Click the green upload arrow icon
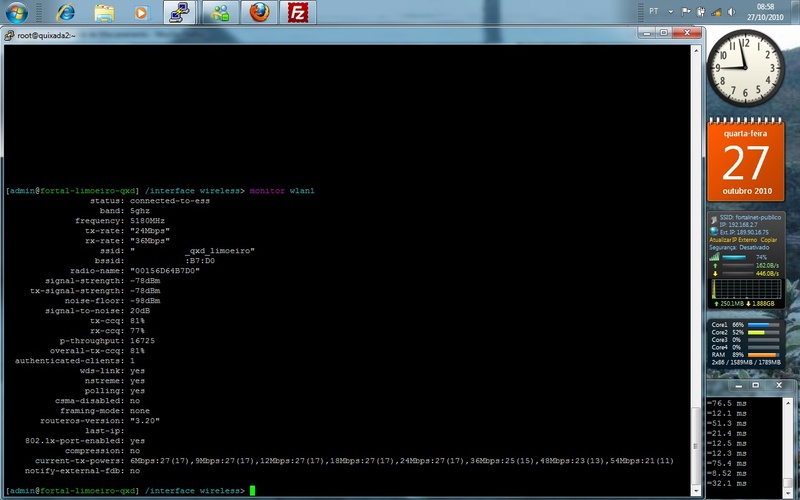The image size is (800, 500). [715, 266]
